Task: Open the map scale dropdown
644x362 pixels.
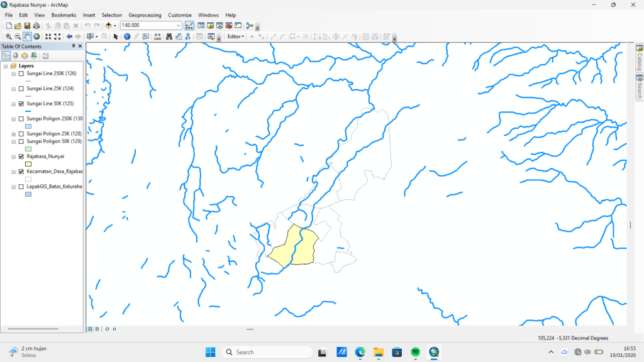Action: pos(179,25)
